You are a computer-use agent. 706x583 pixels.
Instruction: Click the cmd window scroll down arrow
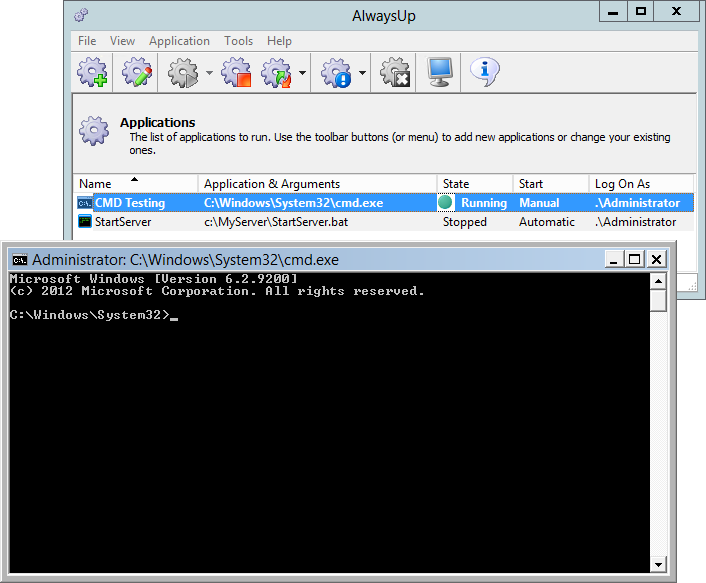pyautogui.click(x=658, y=564)
